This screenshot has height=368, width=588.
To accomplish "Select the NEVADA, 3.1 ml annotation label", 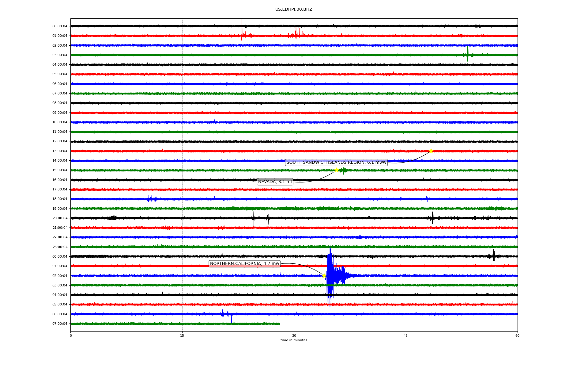I will coord(275,182).
